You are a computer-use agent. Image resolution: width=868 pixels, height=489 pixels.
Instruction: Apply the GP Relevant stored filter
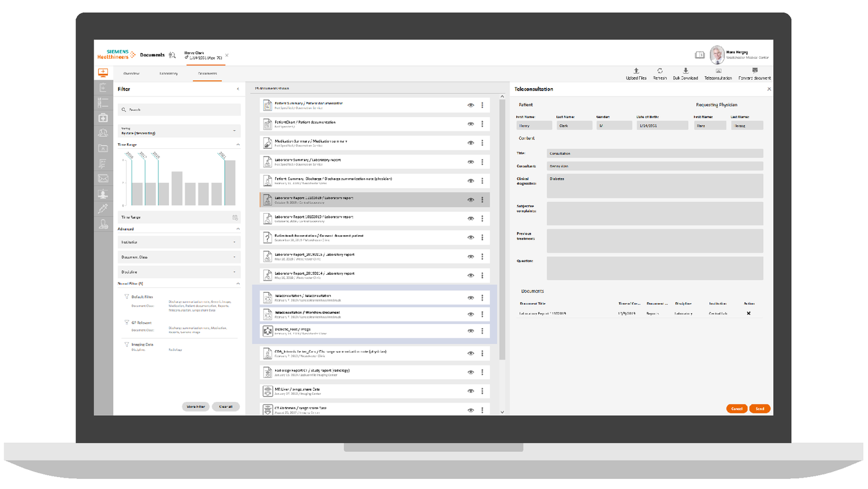click(x=141, y=323)
